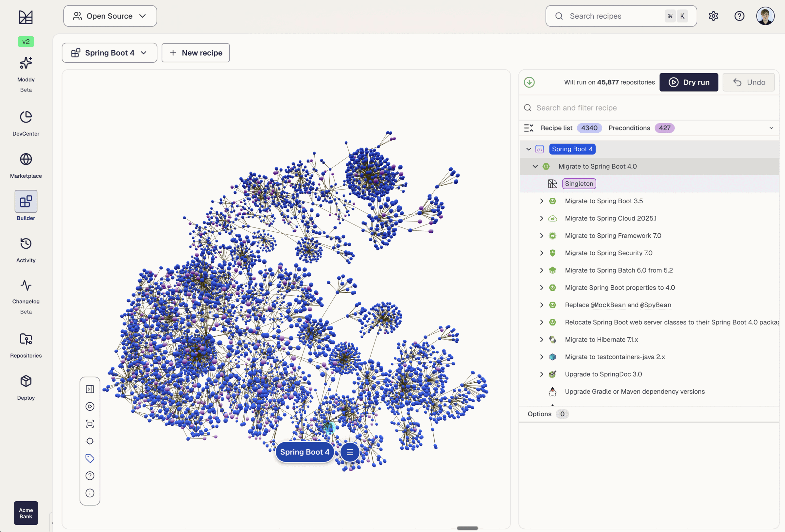
Task: Open Moddy assistant in sidebar
Action: click(26, 74)
